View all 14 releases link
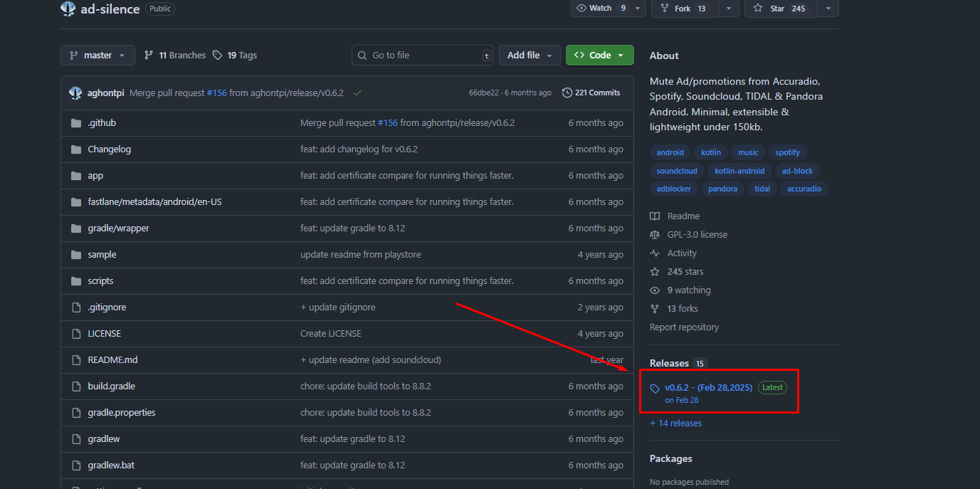This screenshot has height=489, width=980. pyautogui.click(x=675, y=423)
